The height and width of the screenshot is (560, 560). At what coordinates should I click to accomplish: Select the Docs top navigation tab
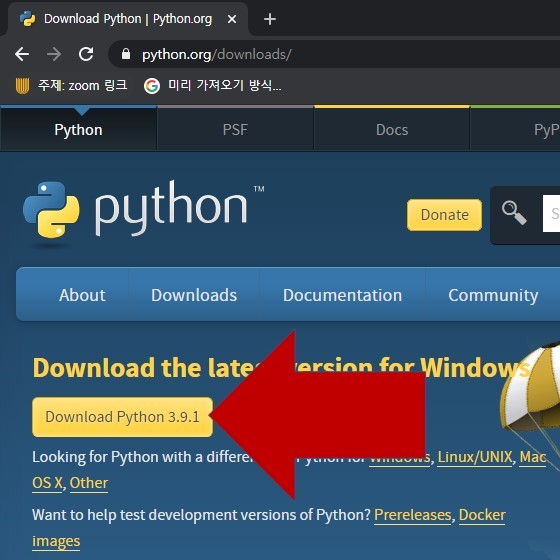click(392, 130)
